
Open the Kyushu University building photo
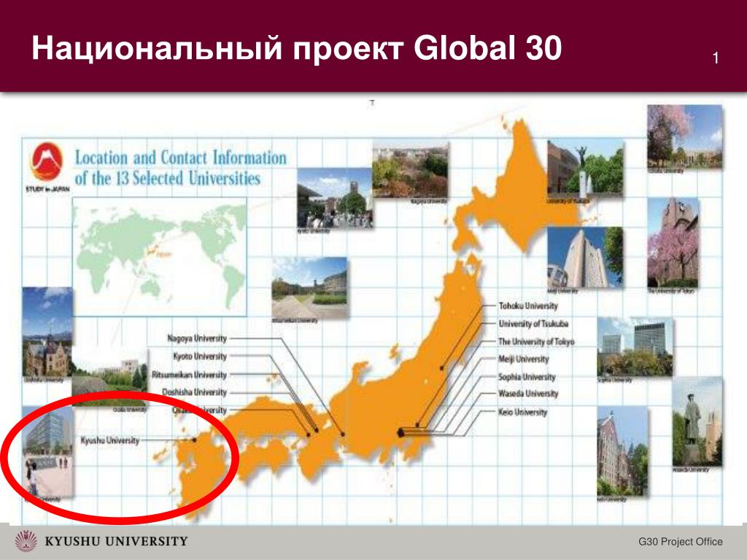pyautogui.click(x=47, y=451)
